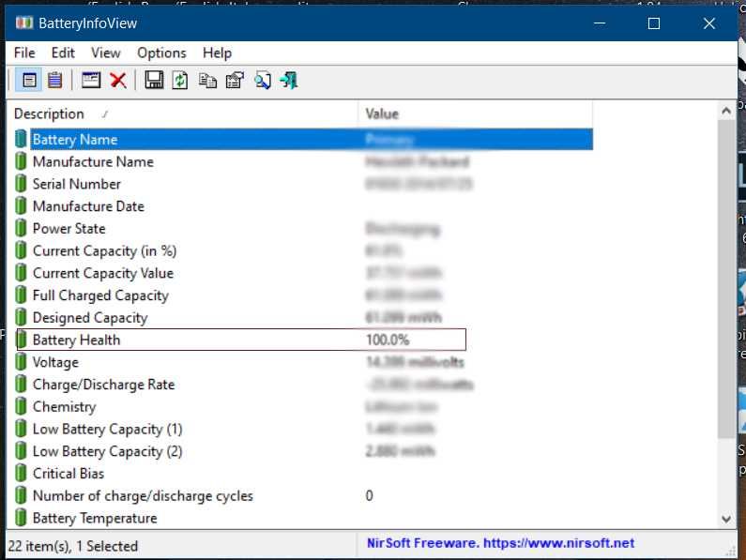Click the Show Battery Information toolbar icon
The width and height of the screenshot is (746, 560).
tap(28, 81)
